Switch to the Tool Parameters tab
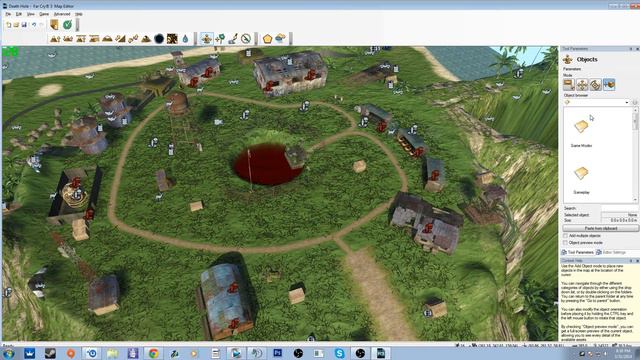 click(578, 253)
